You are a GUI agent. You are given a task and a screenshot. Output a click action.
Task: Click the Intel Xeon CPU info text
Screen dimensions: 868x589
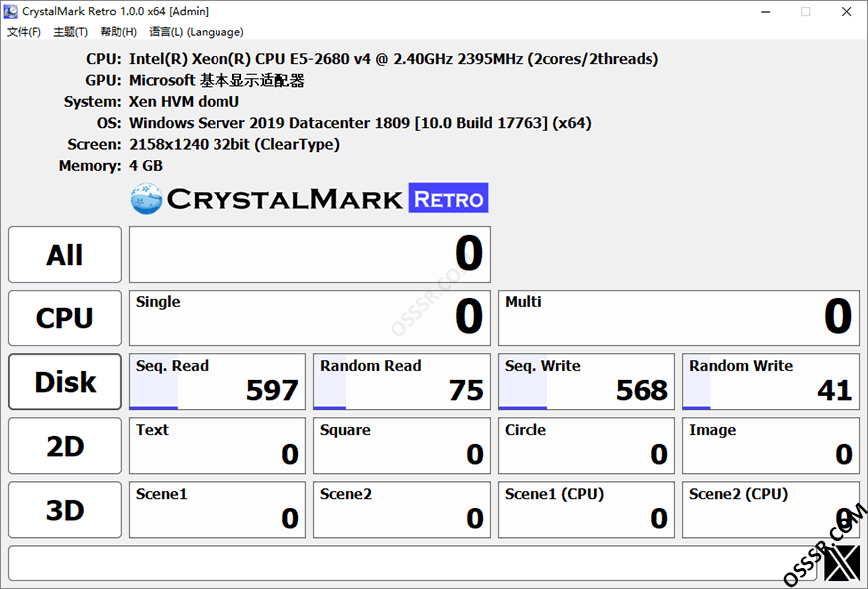tap(393, 59)
